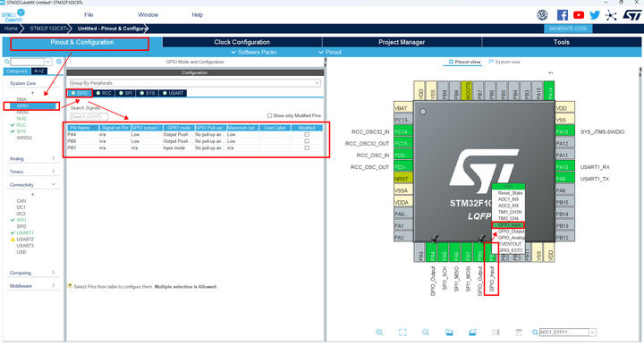Click the ST logo at top right
This screenshot has height=345, width=644.
[x=631, y=15]
